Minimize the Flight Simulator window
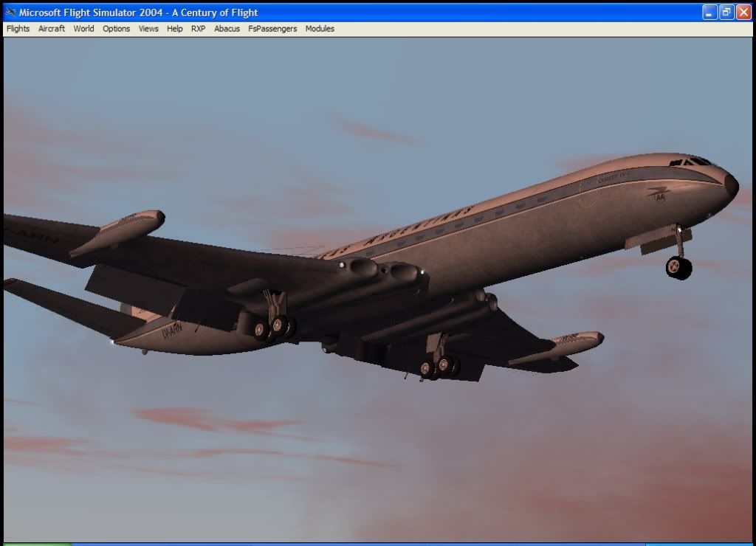 click(709, 12)
